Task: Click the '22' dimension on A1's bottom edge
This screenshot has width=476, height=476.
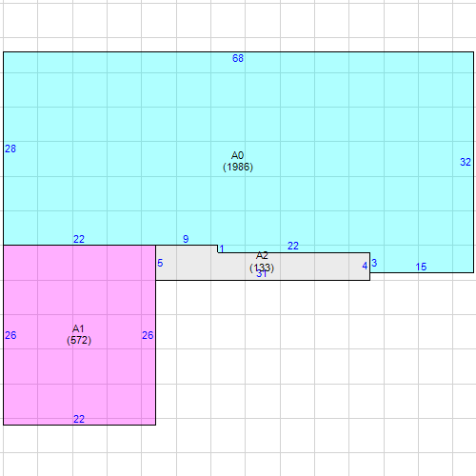Action: click(79, 419)
